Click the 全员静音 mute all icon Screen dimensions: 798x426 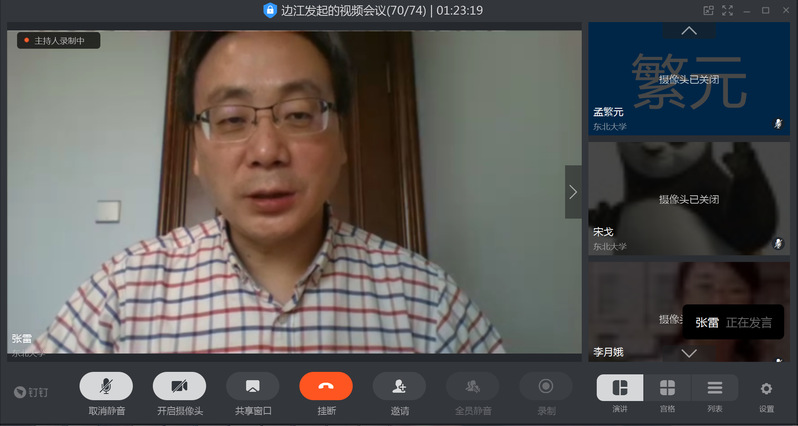(473, 386)
